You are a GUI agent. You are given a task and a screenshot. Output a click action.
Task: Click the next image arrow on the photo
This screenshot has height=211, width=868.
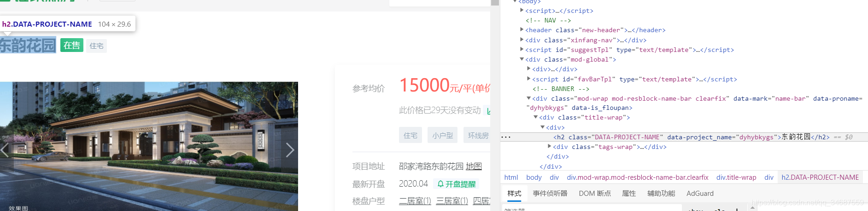pyautogui.click(x=290, y=150)
